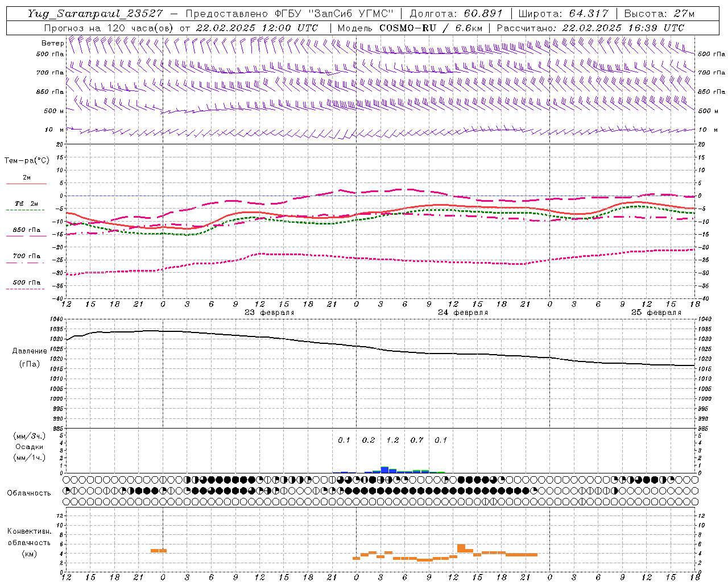Click the (мм/1ч.) precipitation unit label

click(30, 458)
